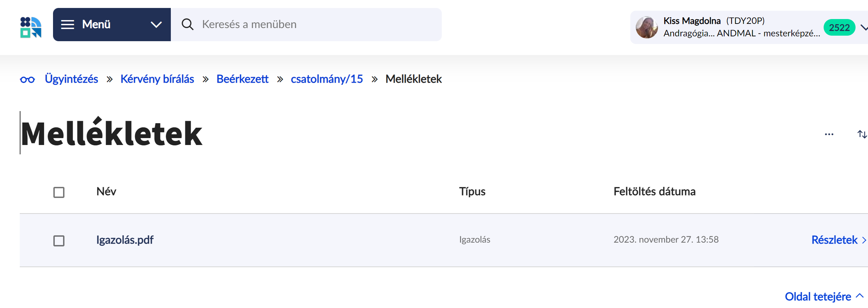Click the sort arrows icon
This screenshot has width=868, height=308.
point(862,134)
